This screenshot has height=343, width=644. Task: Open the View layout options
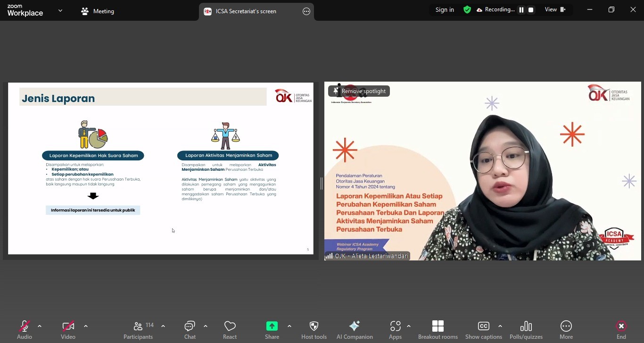(555, 9)
